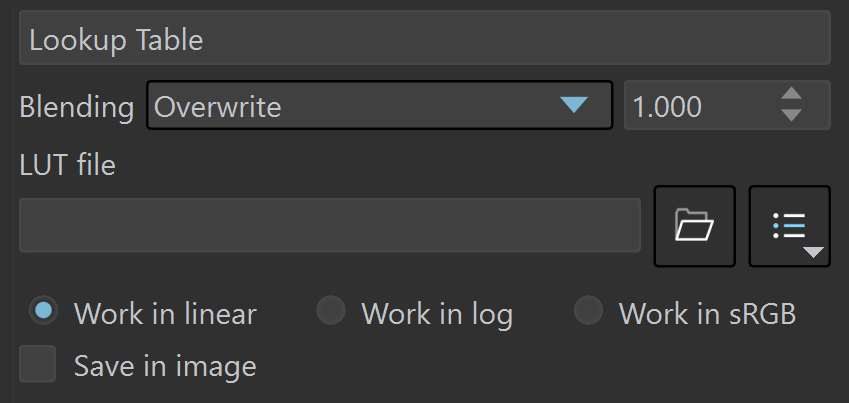Click the empty LUT file path field
This screenshot has width=849, height=403.
coord(330,225)
